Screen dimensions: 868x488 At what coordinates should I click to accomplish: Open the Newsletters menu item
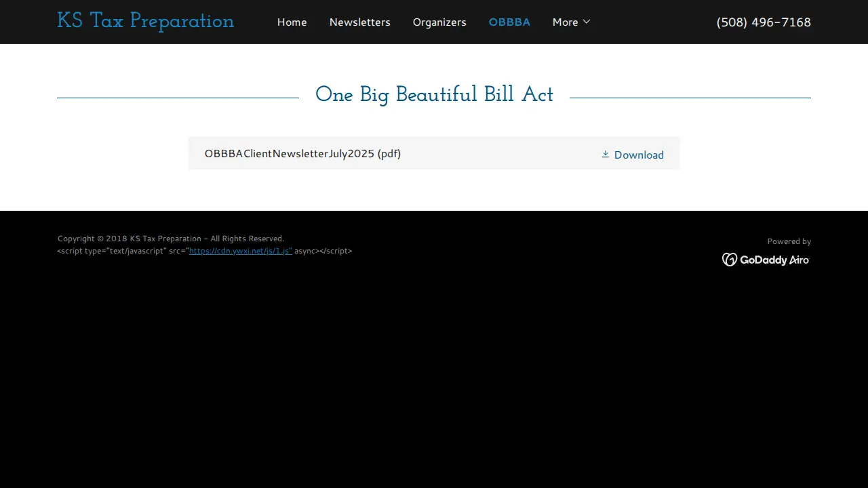(x=359, y=22)
